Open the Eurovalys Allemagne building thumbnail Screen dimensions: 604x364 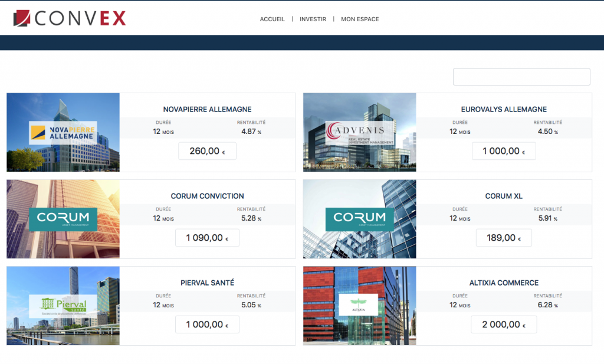359,132
